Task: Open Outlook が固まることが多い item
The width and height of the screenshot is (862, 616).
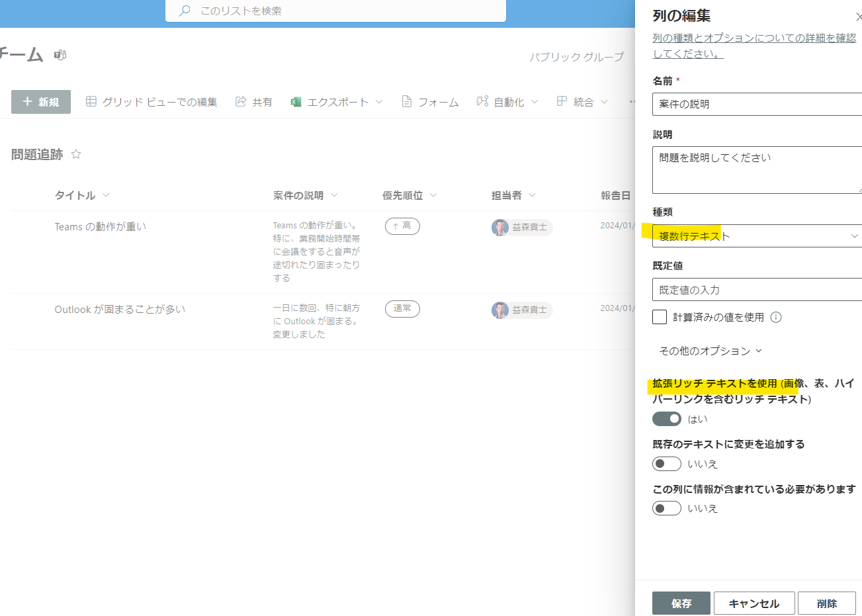Action: pos(120,309)
